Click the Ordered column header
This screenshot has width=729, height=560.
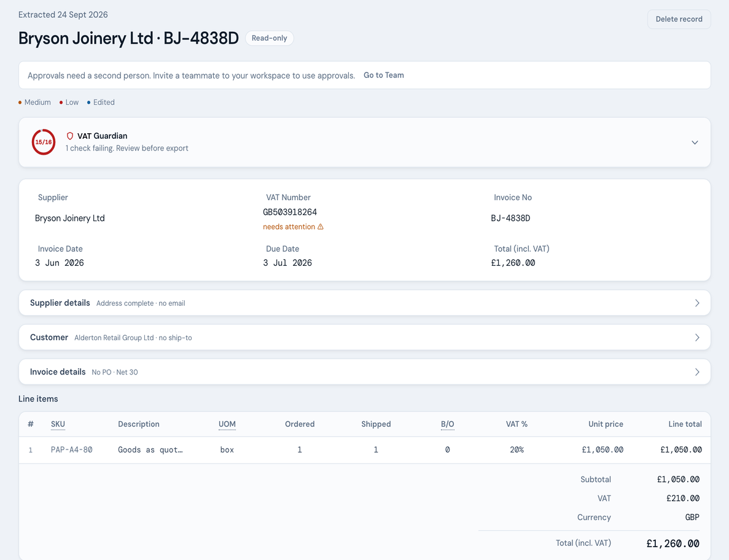pos(300,424)
